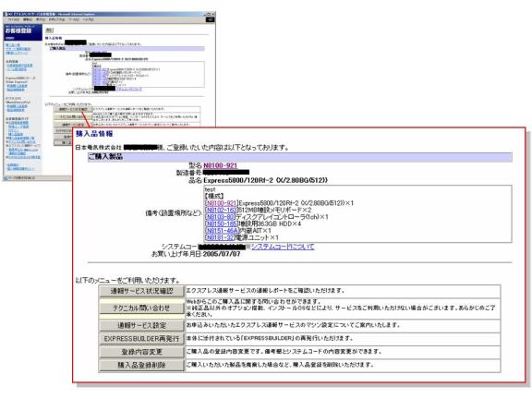The width and height of the screenshot is (532, 399).
Task: Click the テクニカル問い合わせ button in the enlarged panel
Action: click(141, 308)
